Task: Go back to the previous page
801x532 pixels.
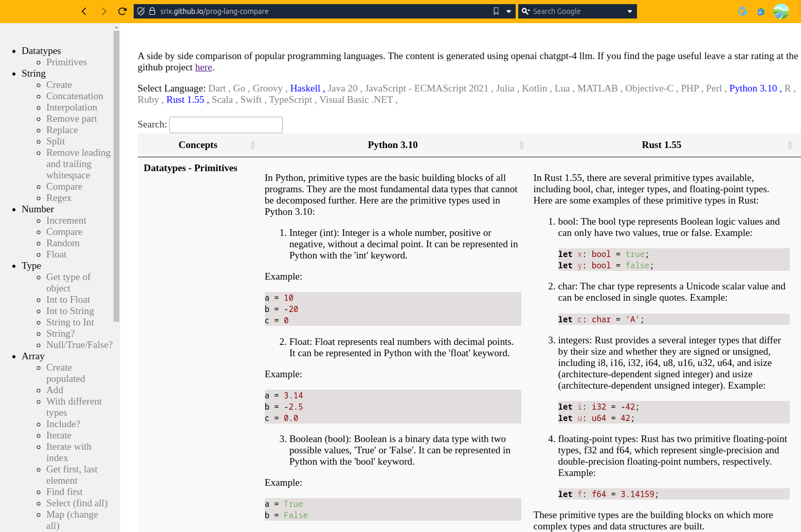Action: pyautogui.click(x=84, y=11)
